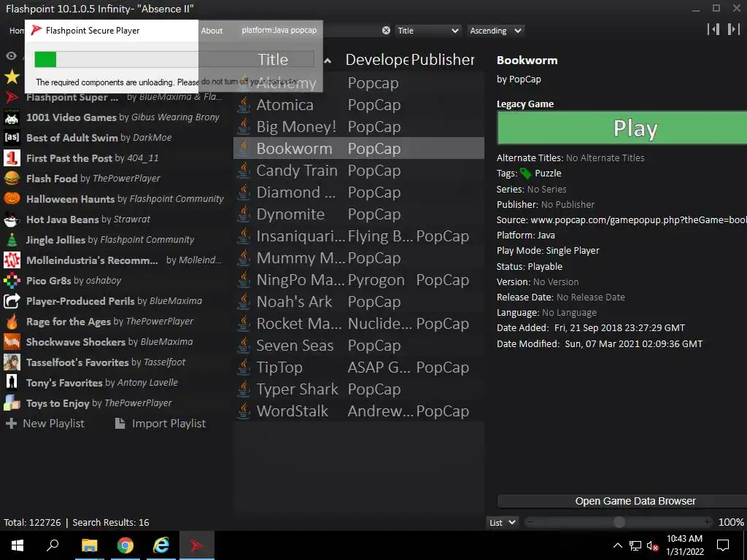
Task: Click the network tray icon
Action: coord(635,545)
